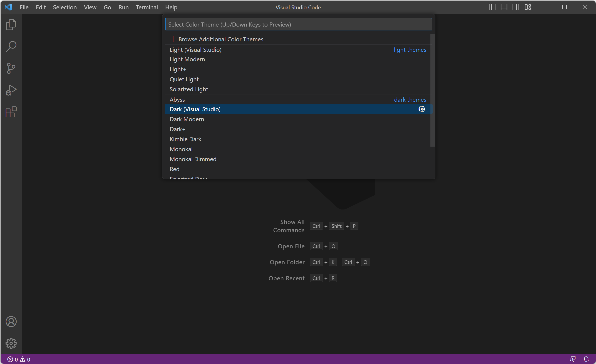Image resolution: width=596 pixels, height=364 pixels.
Task: Click the notifications bell in status bar
Action: (x=586, y=359)
